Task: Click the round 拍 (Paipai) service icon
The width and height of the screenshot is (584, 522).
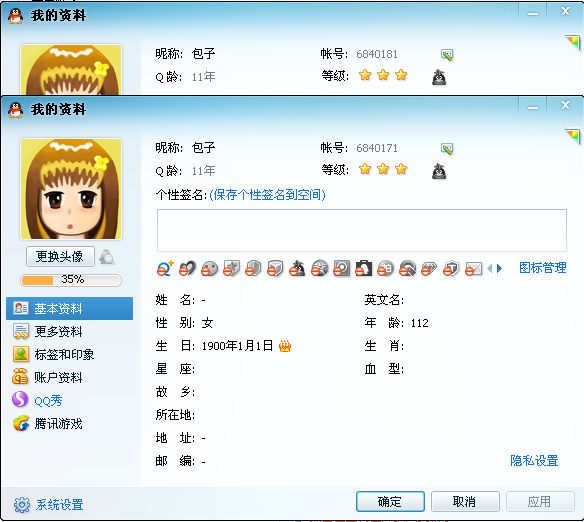Action: tap(385, 268)
